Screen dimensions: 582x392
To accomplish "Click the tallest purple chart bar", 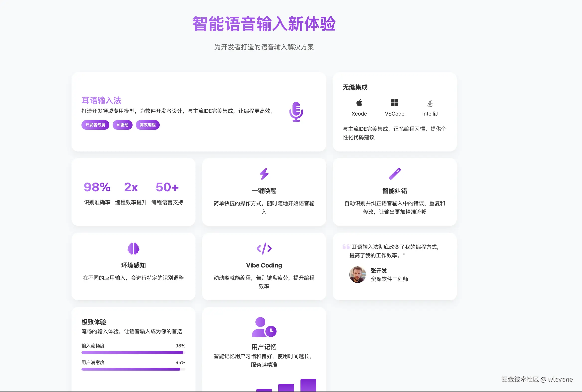I will point(308,385).
